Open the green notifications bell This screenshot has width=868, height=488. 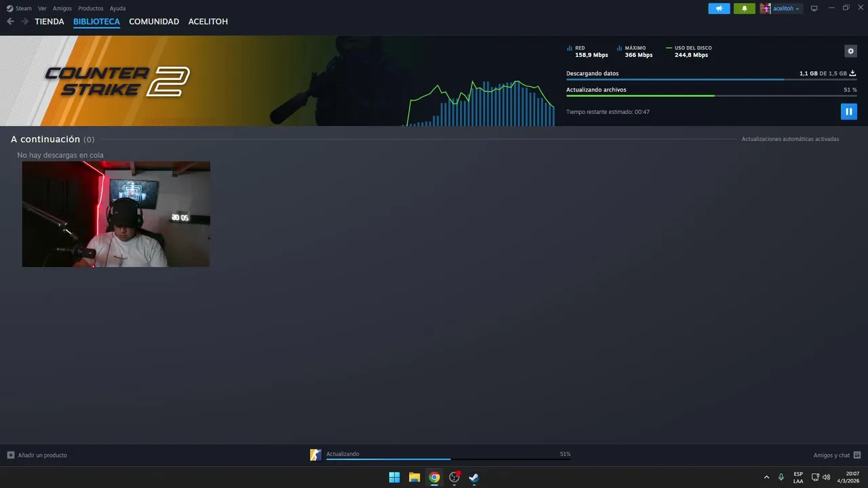(x=745, y=8)
